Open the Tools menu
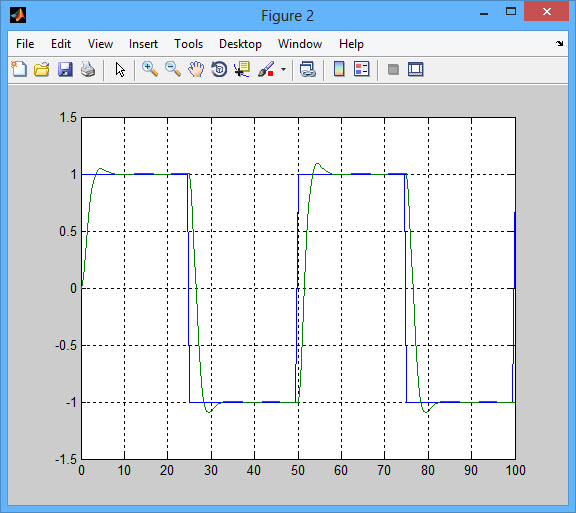 188,44
